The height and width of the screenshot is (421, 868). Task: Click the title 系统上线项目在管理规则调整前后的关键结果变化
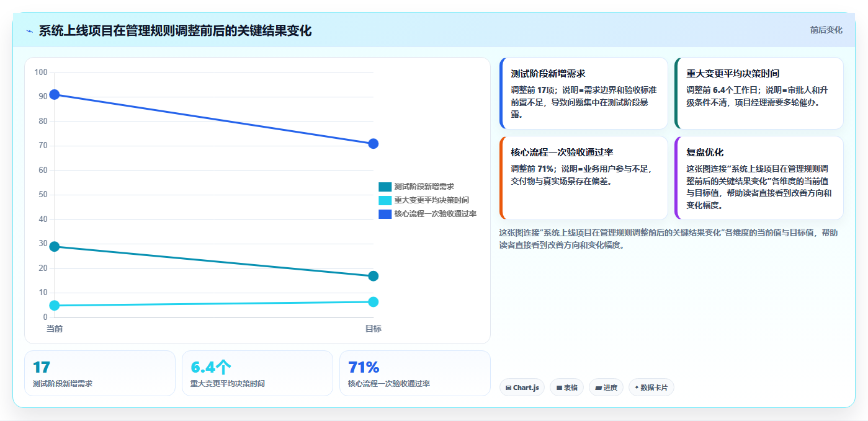(175, 31)
